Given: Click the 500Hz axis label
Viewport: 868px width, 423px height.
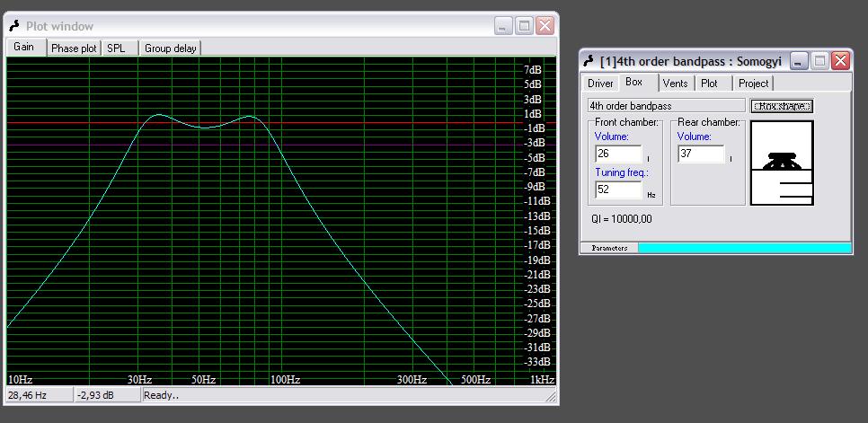Looking at the screenshot, I should (476, 380).
